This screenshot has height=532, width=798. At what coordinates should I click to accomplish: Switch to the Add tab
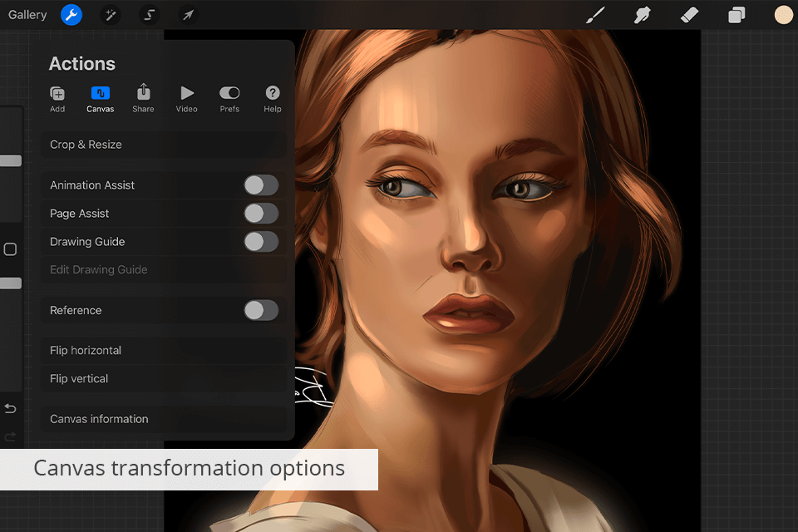(x=57, y=99)
